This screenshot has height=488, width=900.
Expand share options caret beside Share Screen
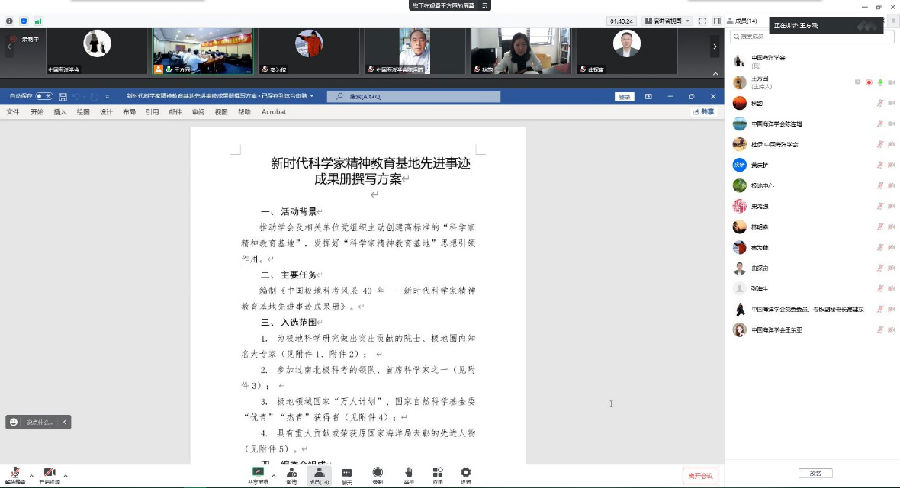coord(273,475)
